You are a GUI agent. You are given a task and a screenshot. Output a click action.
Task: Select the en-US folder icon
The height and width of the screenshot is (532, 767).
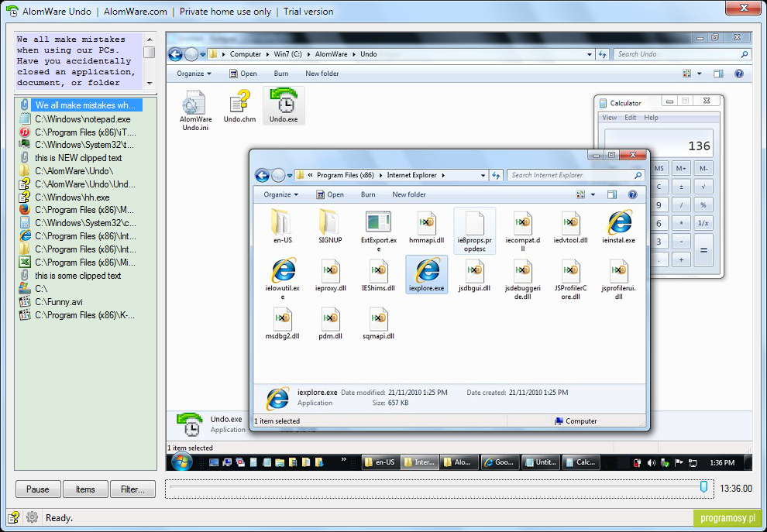click(282, 228)
